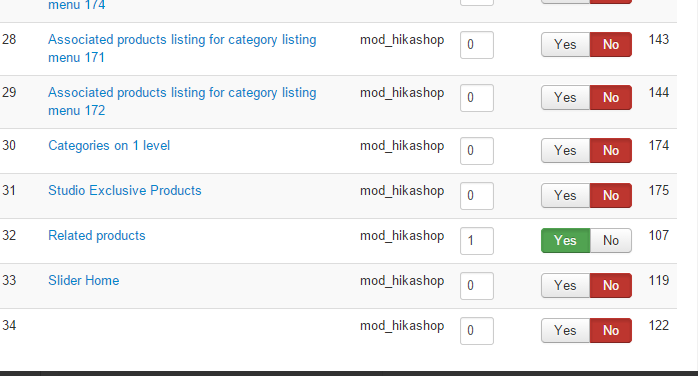Viewport: 698px width, 376px height.
Task: Select the red No button for row 29
Action: (x=611, y=97)
